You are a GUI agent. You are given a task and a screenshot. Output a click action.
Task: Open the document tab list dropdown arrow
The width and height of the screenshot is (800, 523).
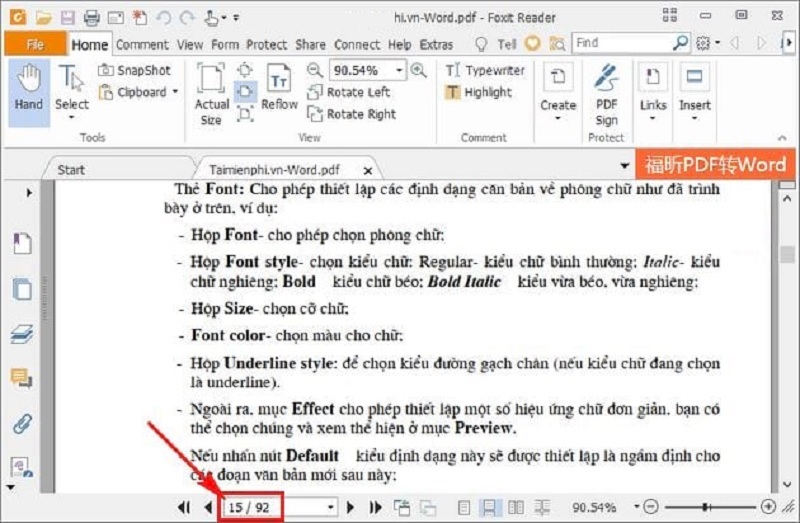tap(624, 166)
